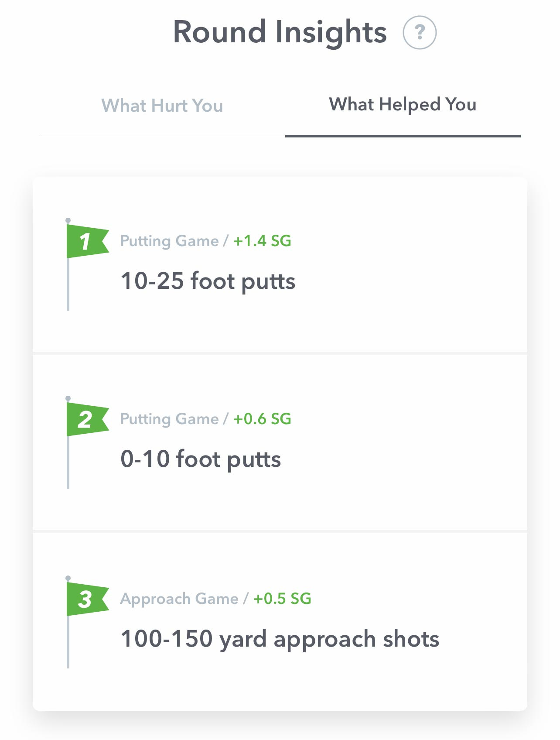560x740 pixels.
Task: Click the green number 3 flag icon
Action: point(86,599)
